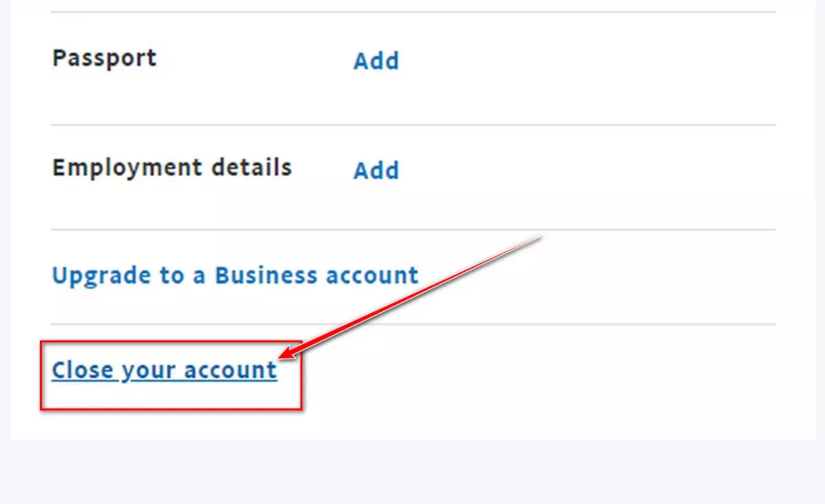Image resolution: width=825 pixels, height=504 pixels.
Task: Click the red arrow pointing at Close your account
Action: coord(412,296)
